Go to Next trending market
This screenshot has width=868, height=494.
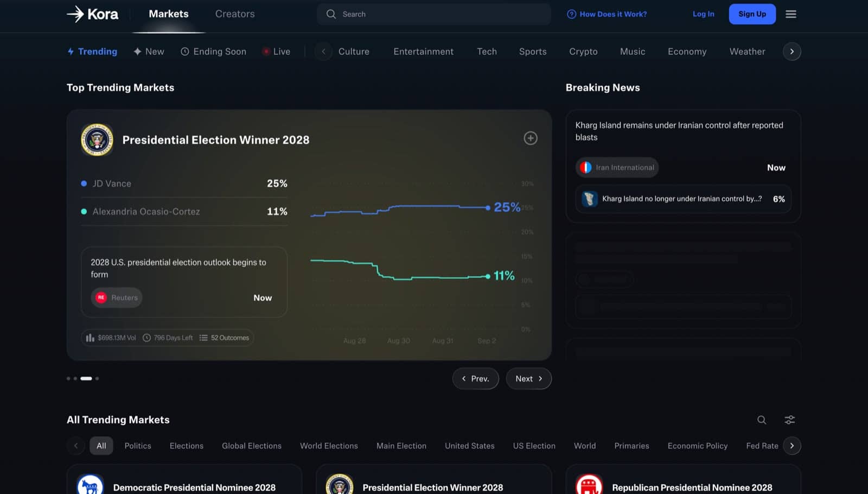pyautogui.click(x=529, y=378)
